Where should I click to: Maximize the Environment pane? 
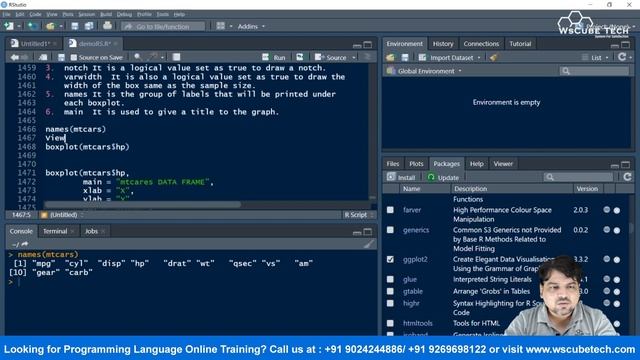(x=625, y=44)
